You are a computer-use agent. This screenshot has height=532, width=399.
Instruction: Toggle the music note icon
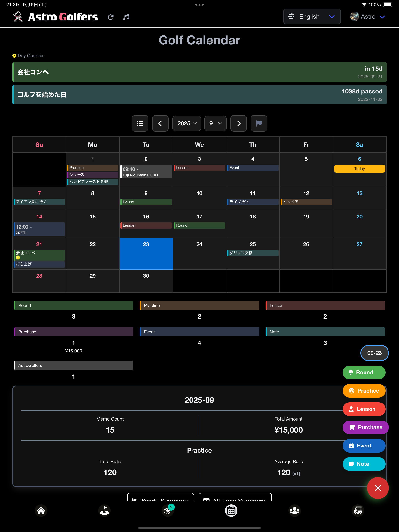126,17
